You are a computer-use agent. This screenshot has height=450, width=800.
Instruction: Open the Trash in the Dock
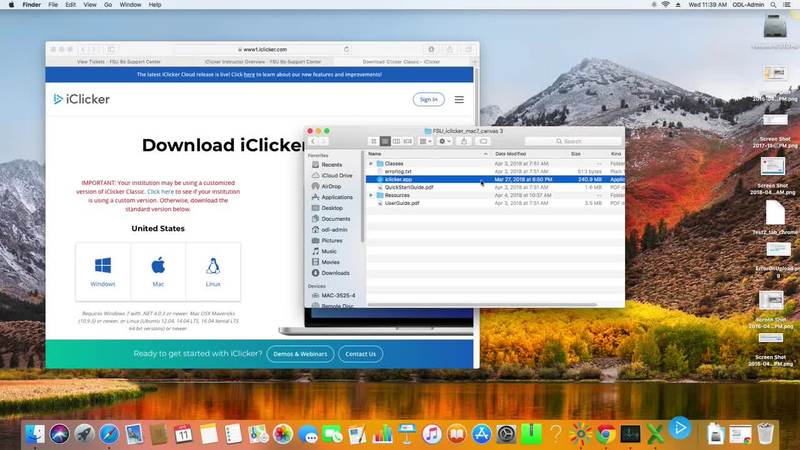pyautogui.click(x=765, y=434)
